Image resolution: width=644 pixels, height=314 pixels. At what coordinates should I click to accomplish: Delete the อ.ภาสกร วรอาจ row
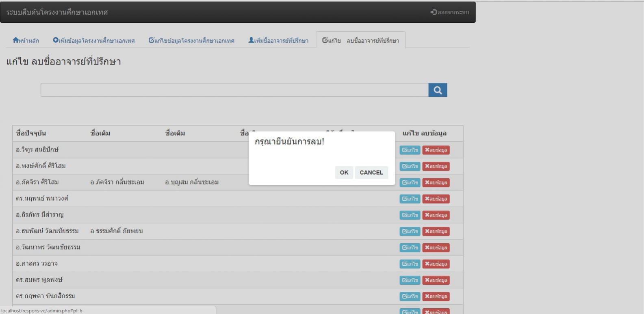436,264
